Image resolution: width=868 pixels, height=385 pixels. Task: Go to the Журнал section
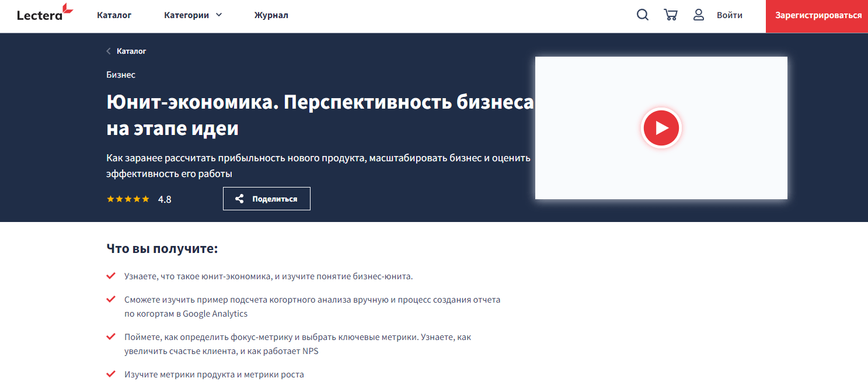coord(271,15)
